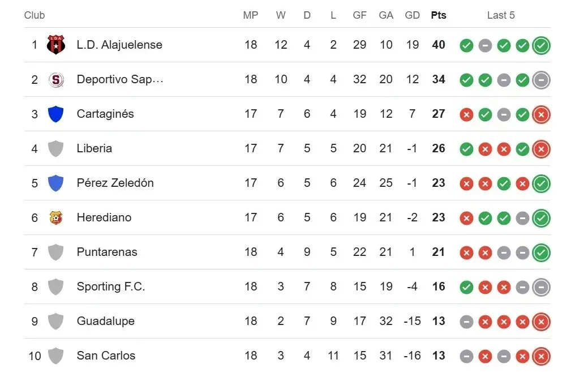Click the GD column header
Screen dimensions: 588x385
pos(413,15)
